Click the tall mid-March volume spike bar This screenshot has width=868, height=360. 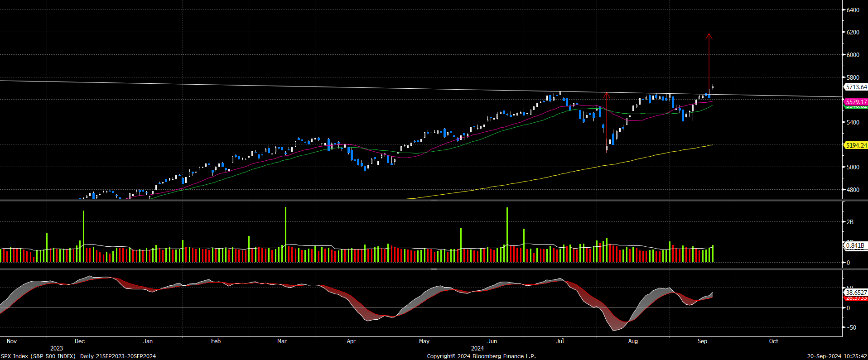tap(285, 235)
